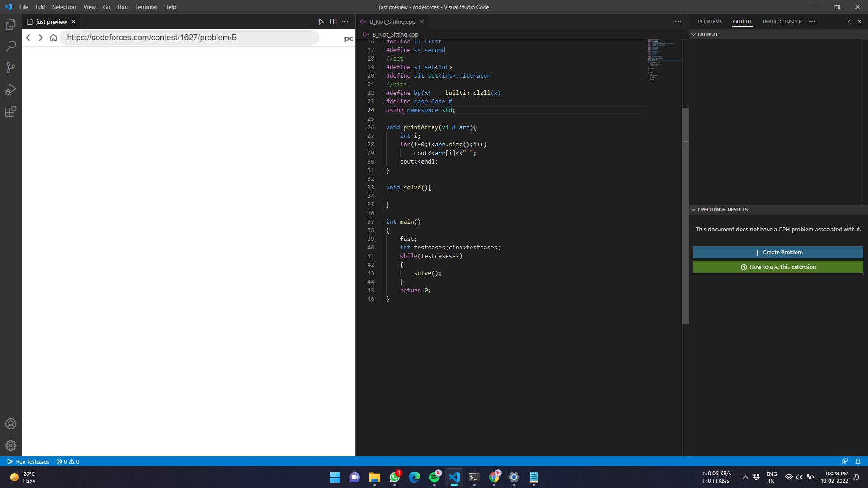Image resolution: width=868 pixels, height=488 pixels.
Task: Open the Run and Debug view
Action: pyautogui.click(x=11, y=89)
